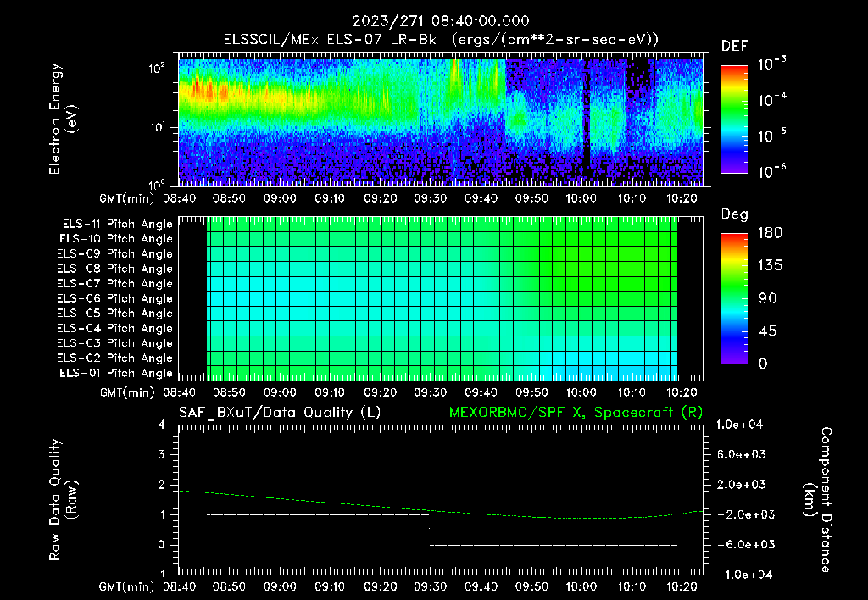868x600 pixels.
Task: Click the plot title timestamp 2023/271 08:40:00.000
Action: click(x=441, y=21)
